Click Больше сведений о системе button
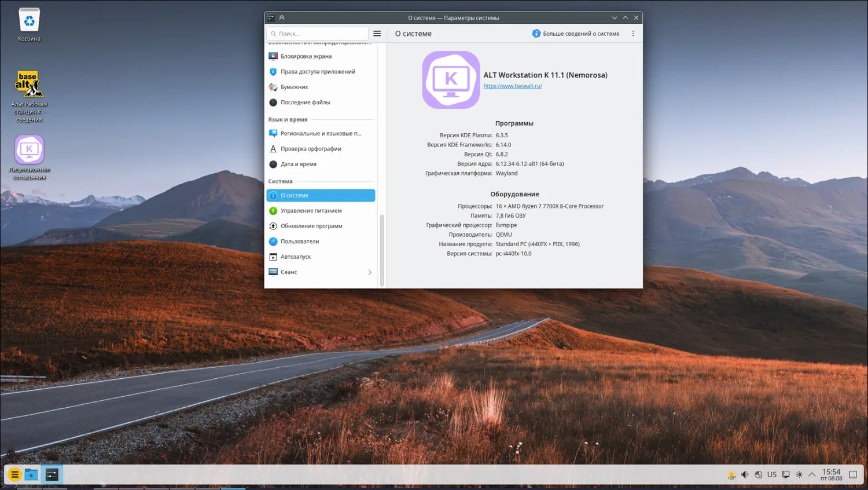Viewport: 868px width, 490px height. coord(576,34)
